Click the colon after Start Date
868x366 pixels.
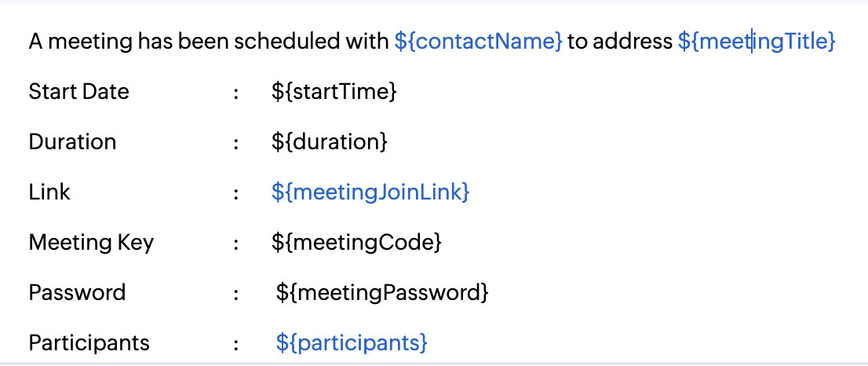pos(235,93)
